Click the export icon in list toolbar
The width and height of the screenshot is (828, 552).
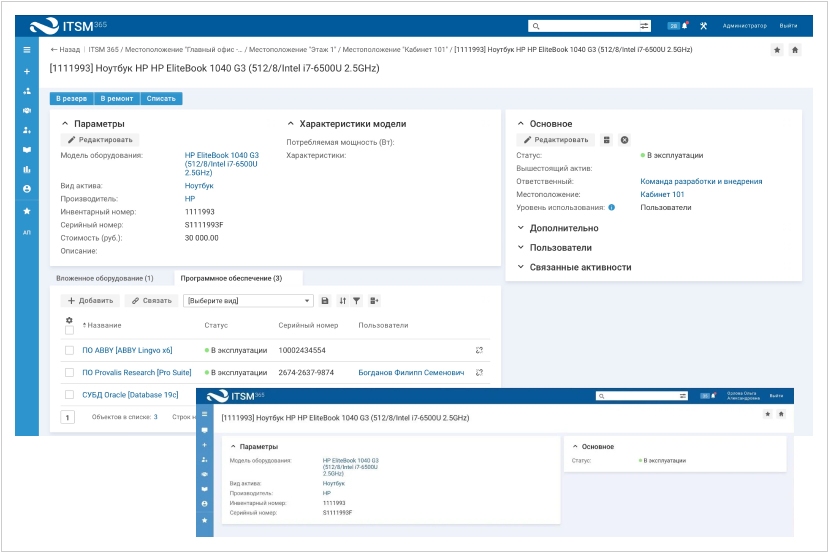click(374, 301)
